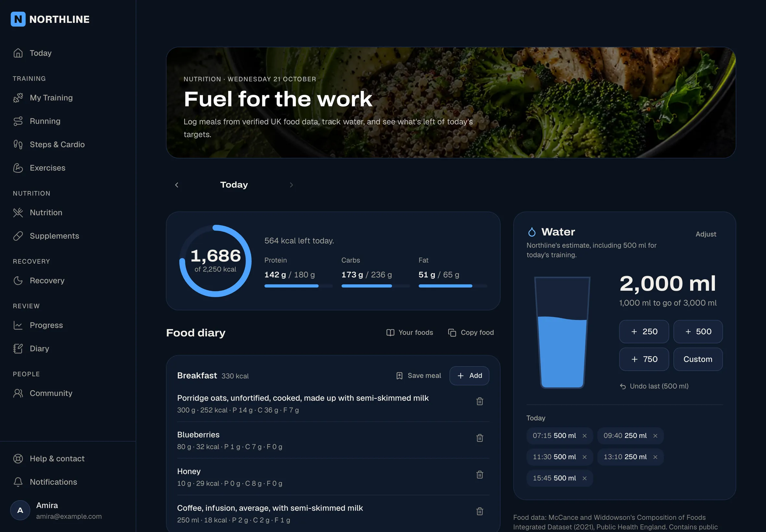766x532 pixels.
Task: Remove the 11:30 500 ml water log
Action: (584, 457)
